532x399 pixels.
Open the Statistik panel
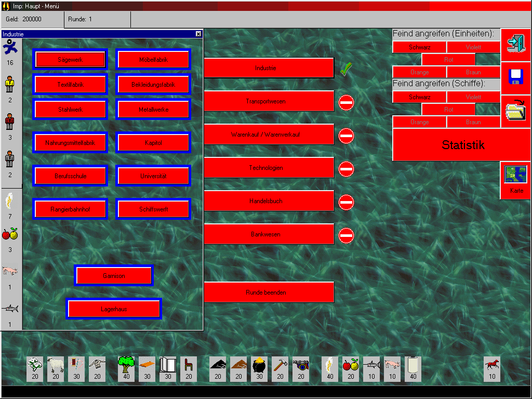click(x=462, y=145)
